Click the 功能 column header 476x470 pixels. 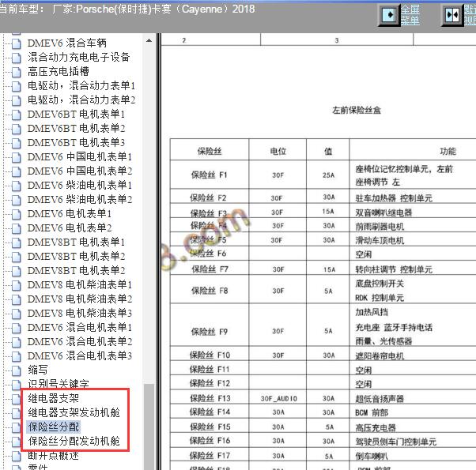(448, 151)
